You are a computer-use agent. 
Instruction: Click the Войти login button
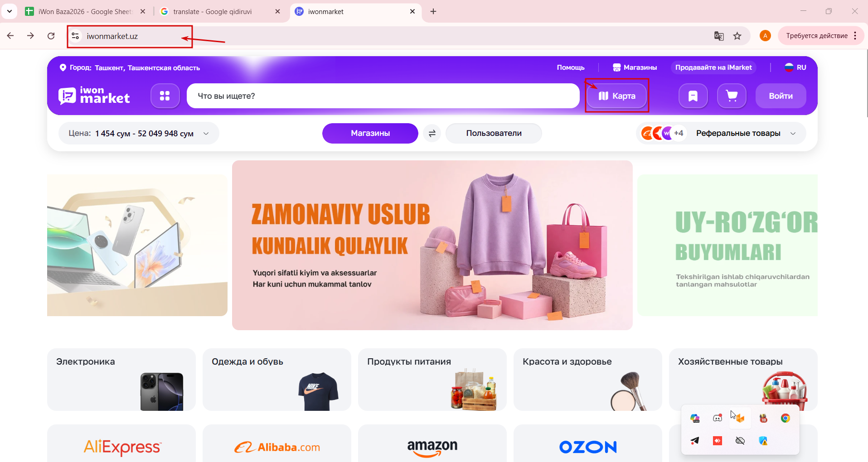coord(781,96)
